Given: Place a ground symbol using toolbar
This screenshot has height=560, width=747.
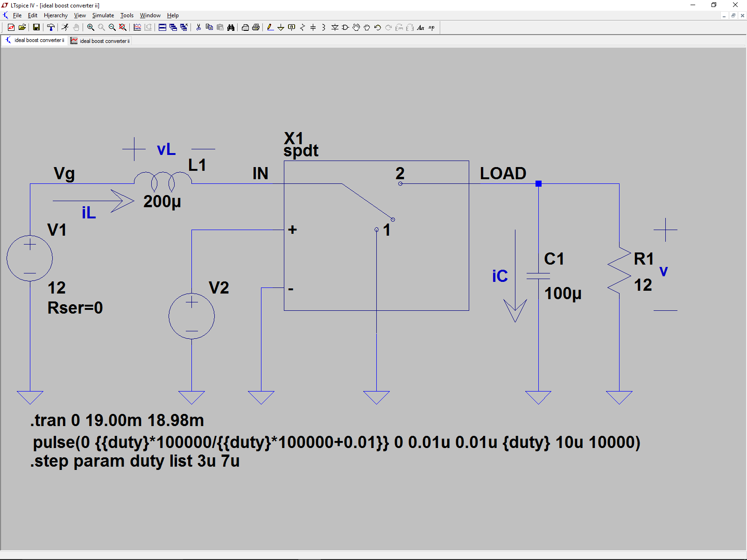Looking at the screenshot, I should click(x=281, y=28).
